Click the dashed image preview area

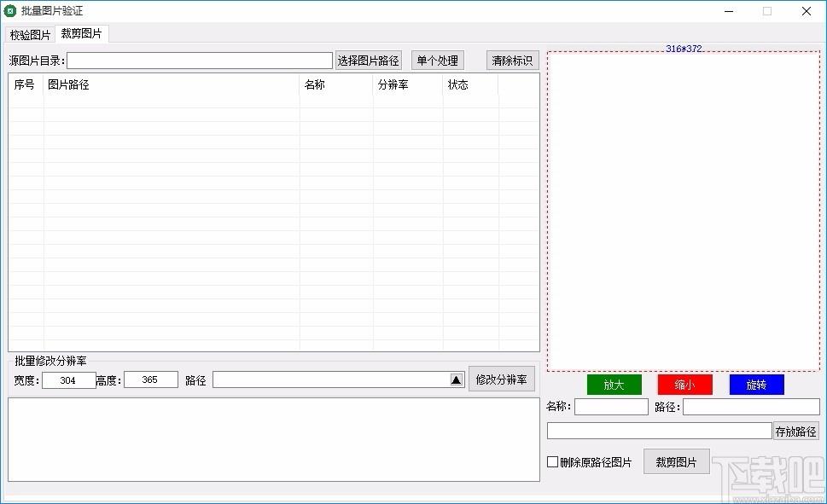point(683,211)
